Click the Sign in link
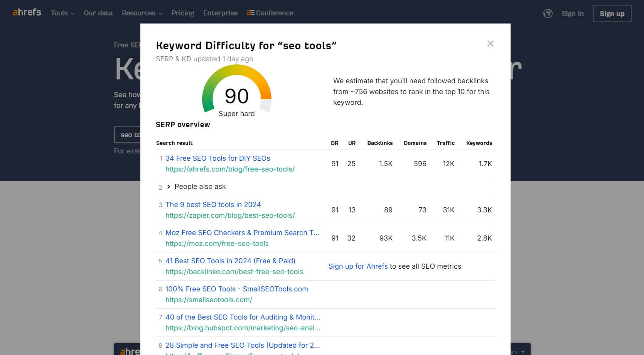The height and width of the screenshot is (355, 644). click(x=572, y=13)
